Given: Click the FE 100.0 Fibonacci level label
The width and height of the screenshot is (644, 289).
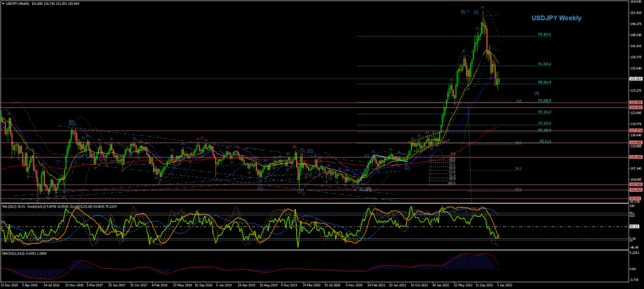Looking at the screenshot, I should pos(545,130).
